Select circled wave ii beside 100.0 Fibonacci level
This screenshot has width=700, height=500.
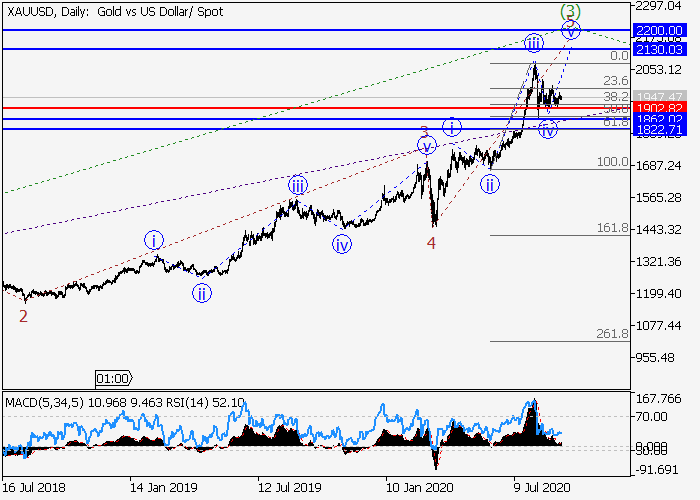click(x=490, y=184)
